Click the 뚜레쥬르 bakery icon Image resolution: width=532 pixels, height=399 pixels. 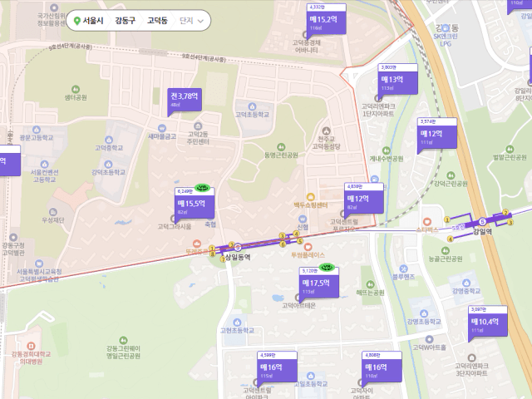point(197,244)
